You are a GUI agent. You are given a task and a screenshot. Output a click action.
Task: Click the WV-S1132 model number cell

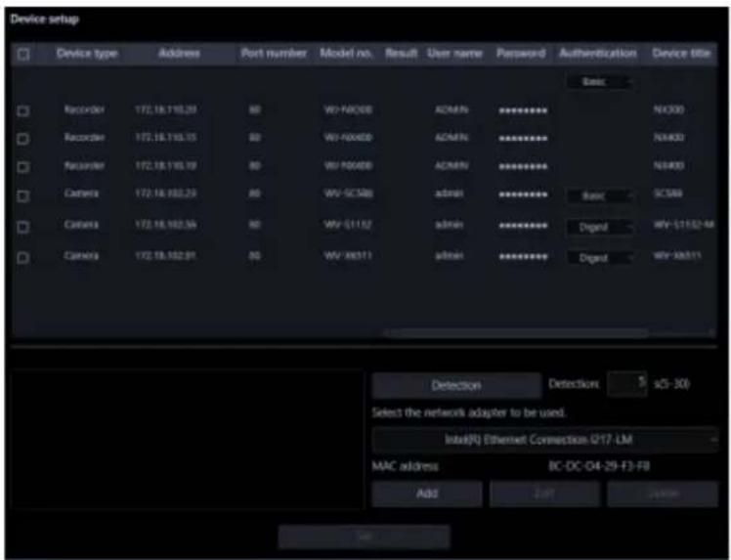click(x=348, y=225)
